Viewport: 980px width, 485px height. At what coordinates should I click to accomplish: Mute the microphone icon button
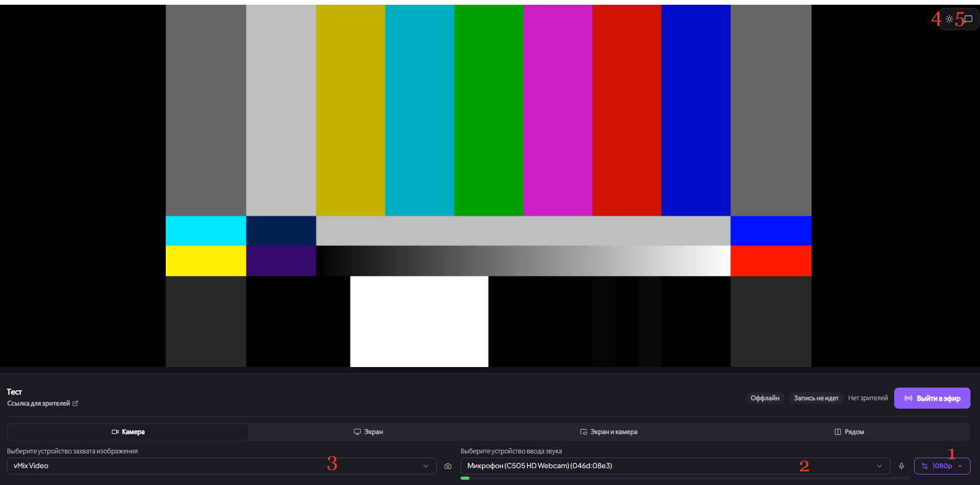click(x=902, y=466)
